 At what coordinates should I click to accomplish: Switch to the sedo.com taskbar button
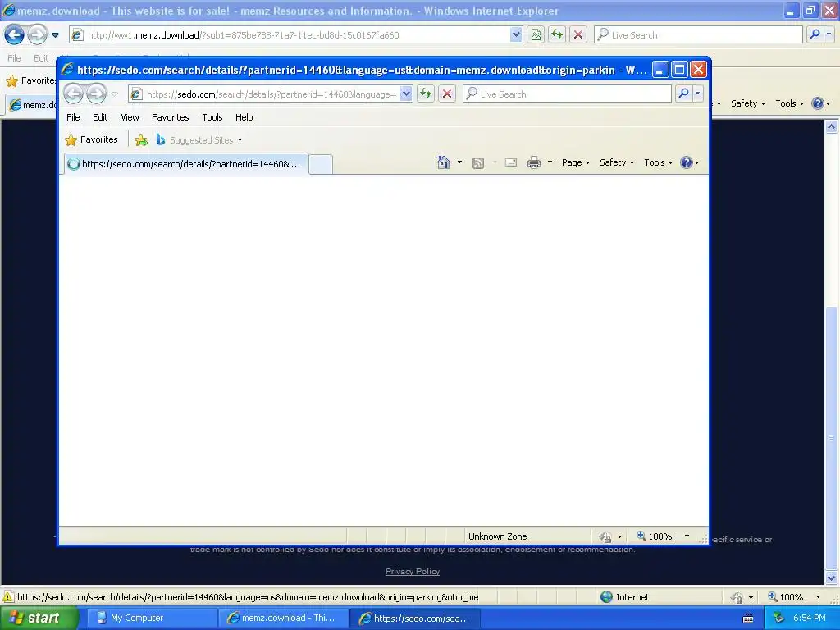click(x=414, y=618)
